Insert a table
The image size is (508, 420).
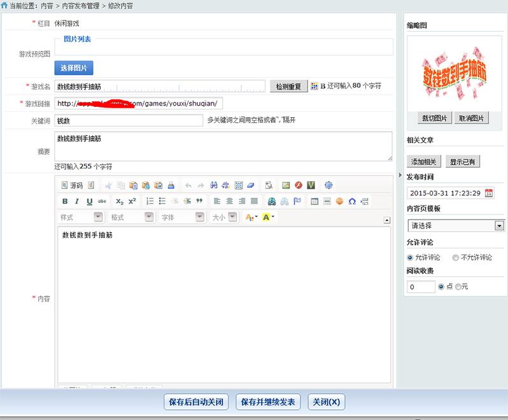tap(314, 202)
